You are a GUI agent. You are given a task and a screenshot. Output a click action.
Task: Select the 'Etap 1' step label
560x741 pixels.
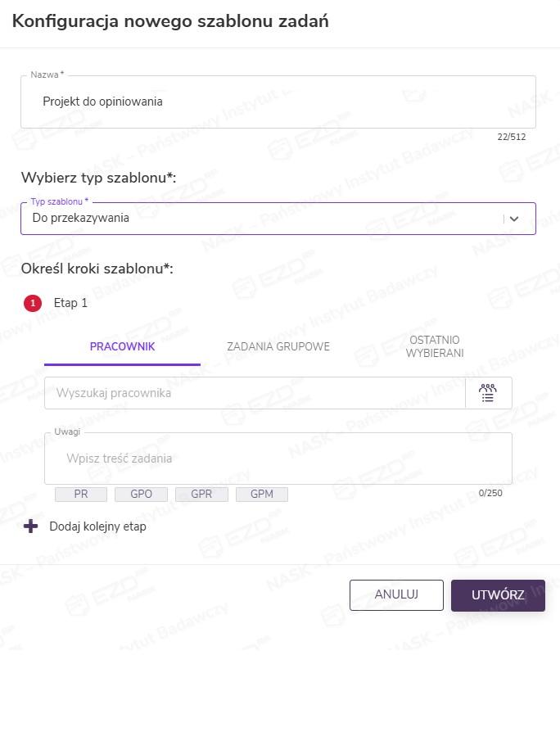pos(70,303)
